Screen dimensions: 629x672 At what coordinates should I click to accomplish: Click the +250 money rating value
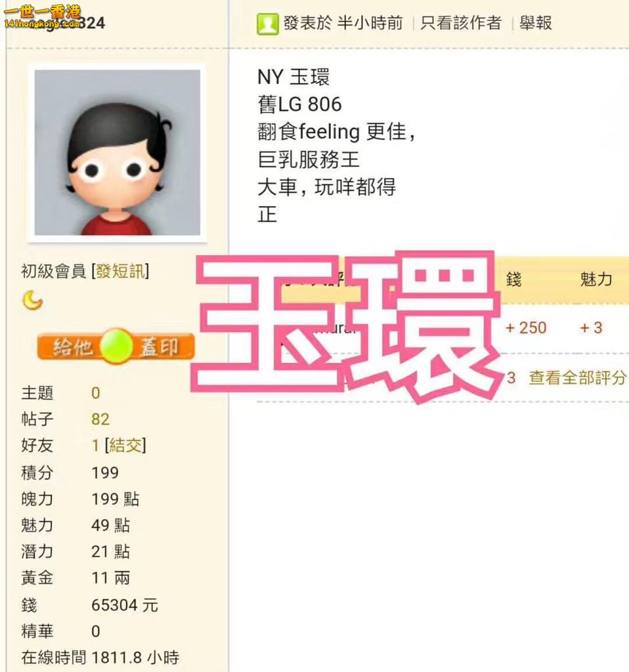tap(526, 328)
